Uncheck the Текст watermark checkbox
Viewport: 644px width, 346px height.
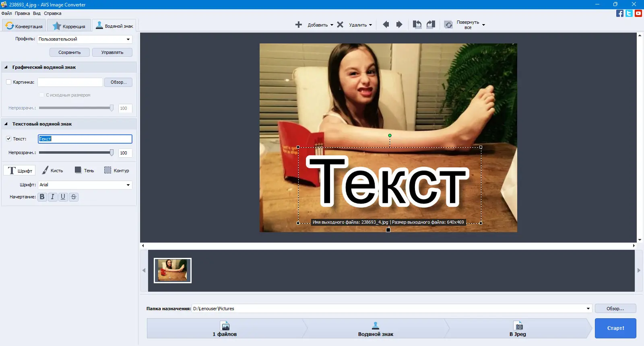pyautogui.click(x=8, y=138)
